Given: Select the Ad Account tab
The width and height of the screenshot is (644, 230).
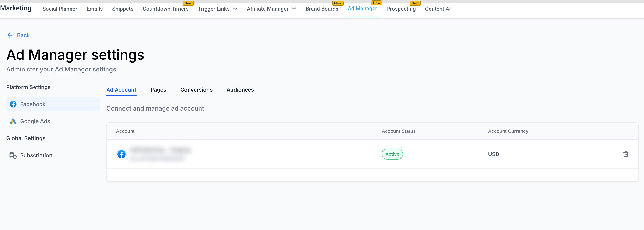Looking at the screenshot, I should click(121, 90).
